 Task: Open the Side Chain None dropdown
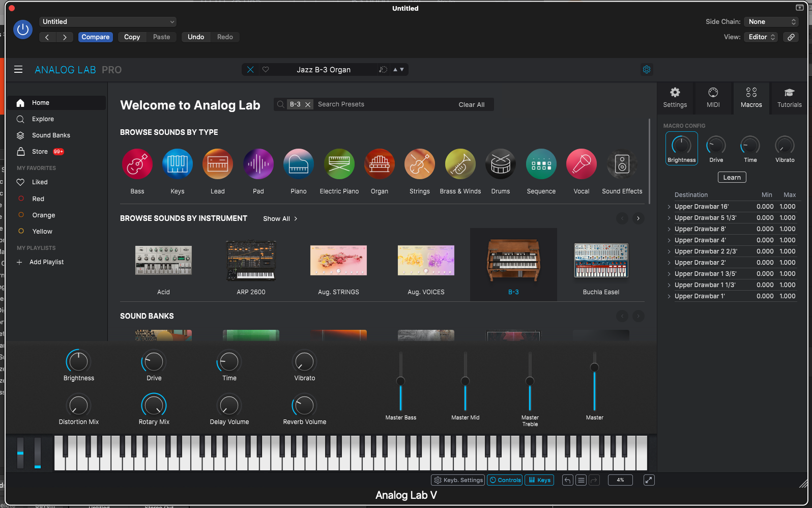coord(771,22)
